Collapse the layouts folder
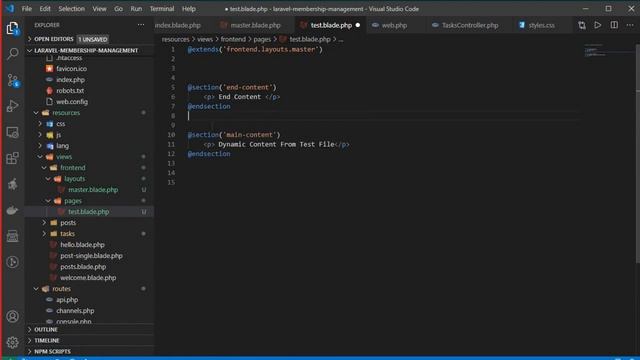The height and width of the screenshot is (360, 640). click(x=75, y=179)
